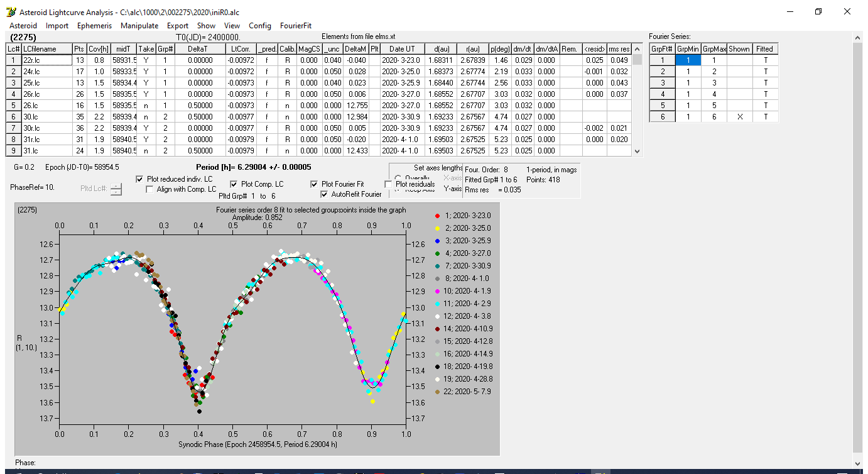Click the Take column header
Viewport: 868px width, 474px height.
(146, 48)
